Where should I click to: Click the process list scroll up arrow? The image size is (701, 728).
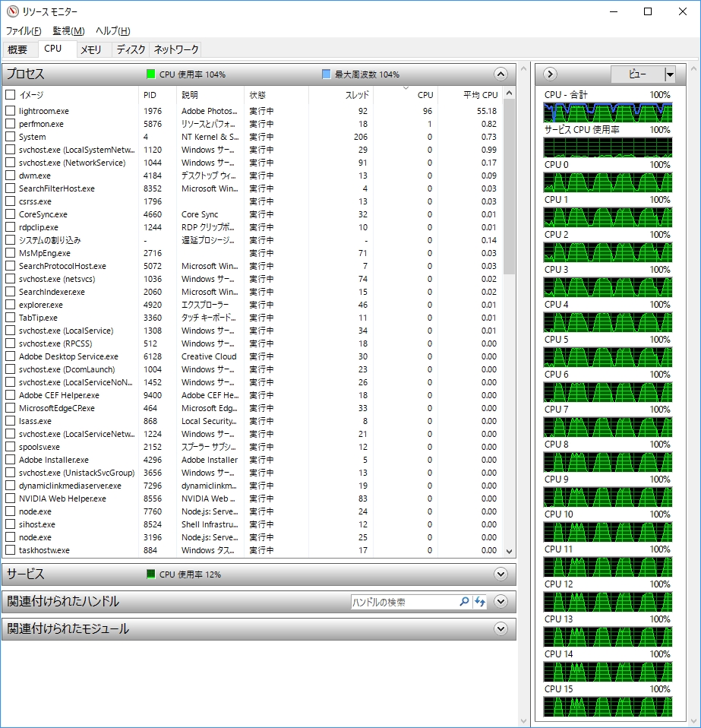[509, 93]
